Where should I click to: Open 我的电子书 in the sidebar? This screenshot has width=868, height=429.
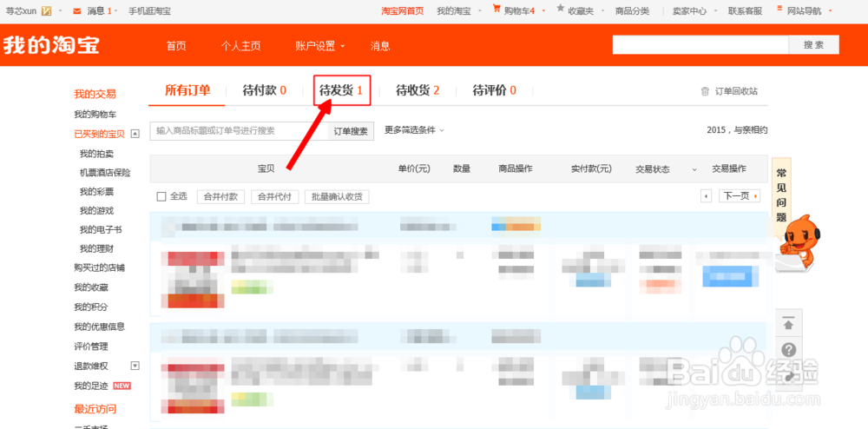[101, 230]
